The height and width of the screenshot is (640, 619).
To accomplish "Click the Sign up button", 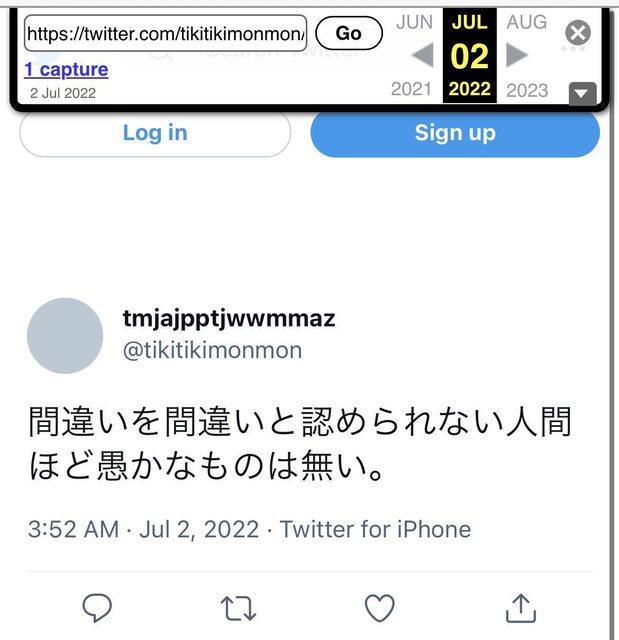I will click(x=455, y=133).
